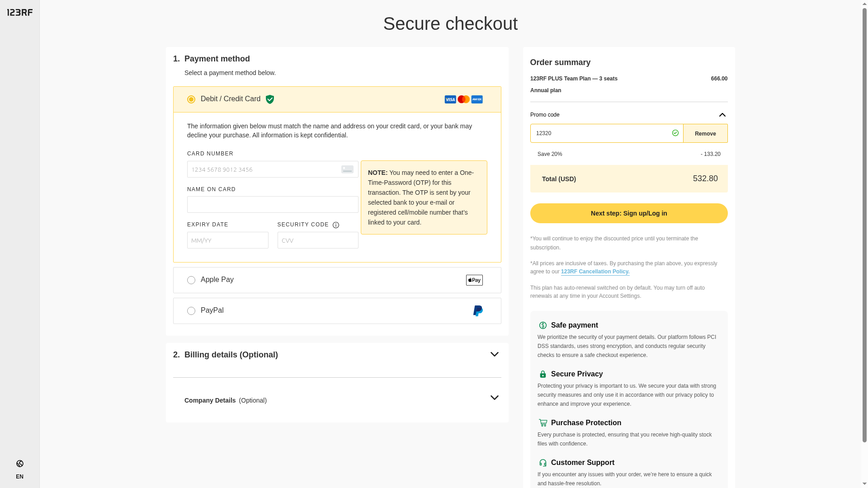Expand the Company Details section
868x488 pixels.
pos(494,398)
